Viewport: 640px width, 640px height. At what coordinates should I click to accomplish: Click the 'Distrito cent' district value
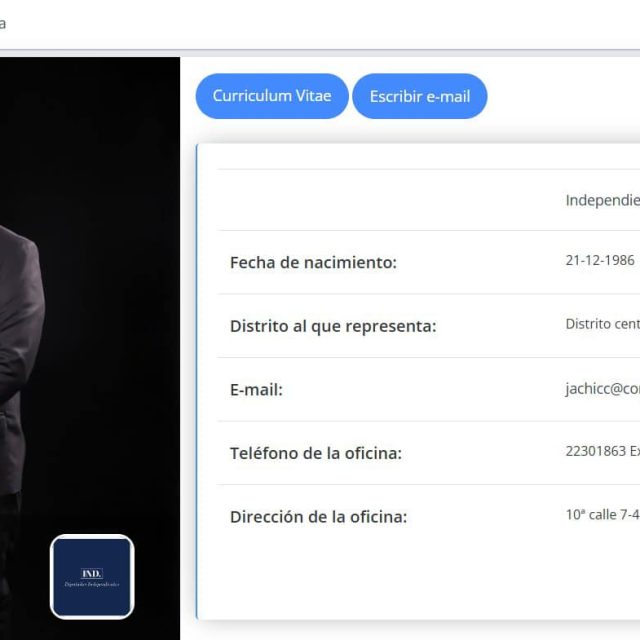[x=602, y=324]
